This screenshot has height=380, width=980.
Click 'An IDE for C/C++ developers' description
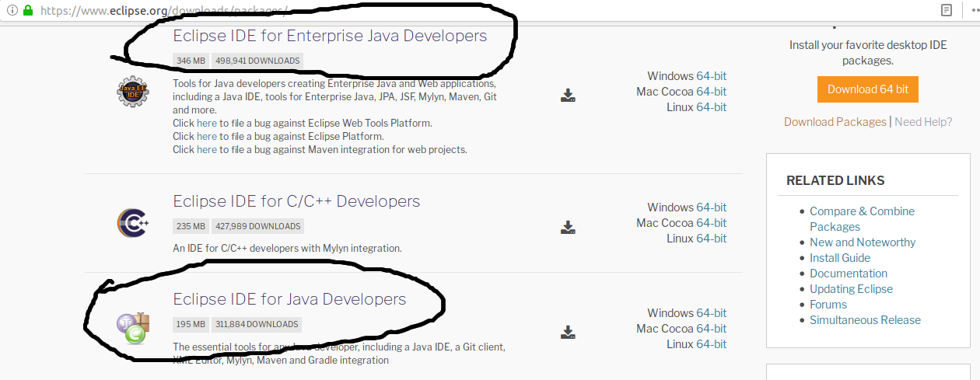(287, 249)
